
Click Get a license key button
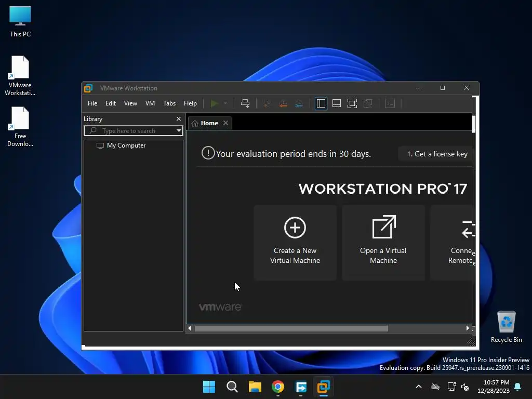[x=436, y=154]
